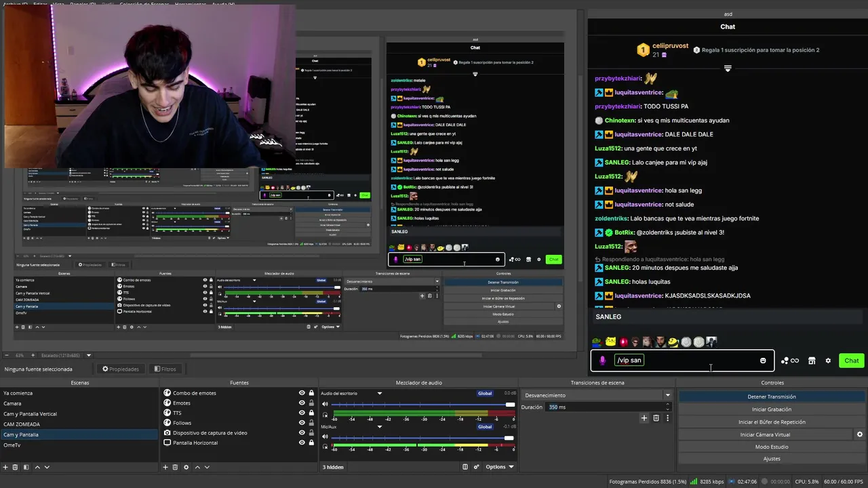Remove source with trash icon in Fuentes
868x488 pixels.
tap(175, 467)
